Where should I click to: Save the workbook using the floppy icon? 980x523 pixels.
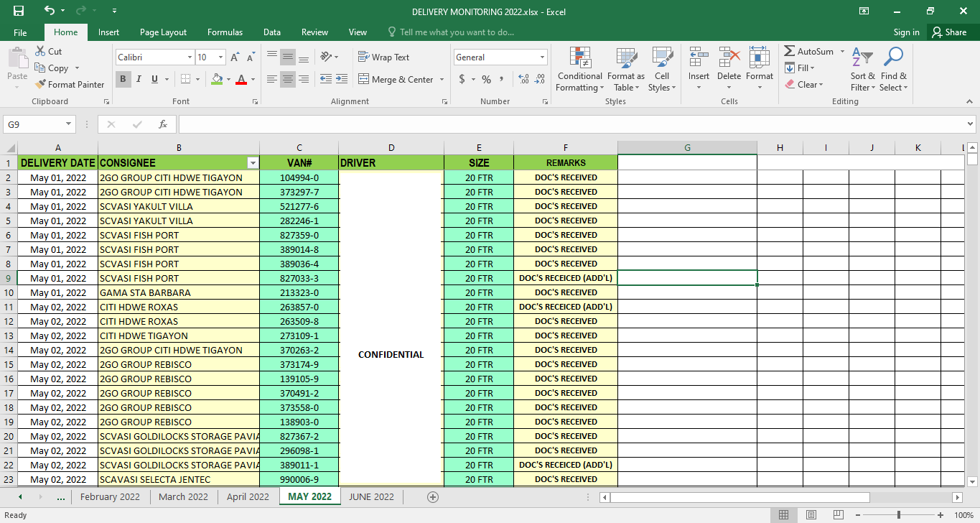[19, 11]
